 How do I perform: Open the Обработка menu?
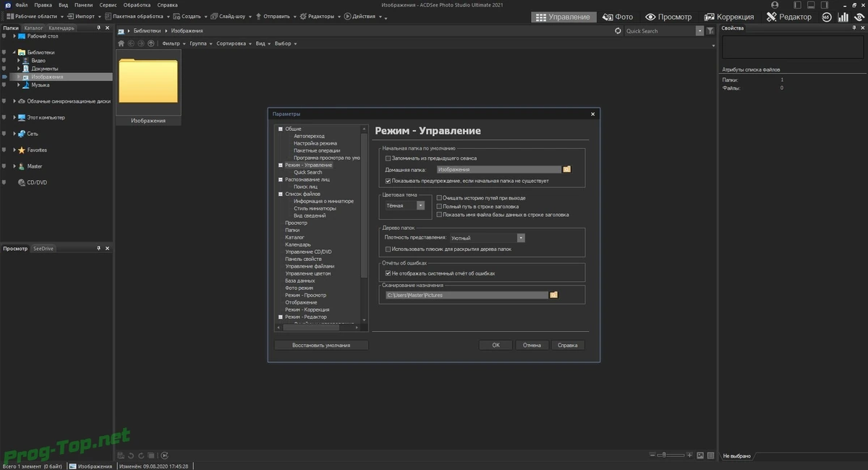point(137,5)
